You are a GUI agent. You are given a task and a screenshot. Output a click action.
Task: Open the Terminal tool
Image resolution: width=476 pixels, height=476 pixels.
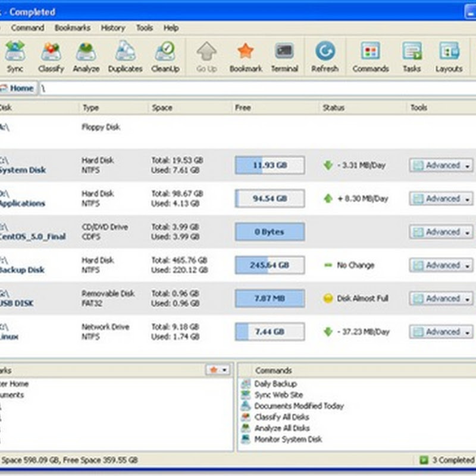tap(284, 57)
